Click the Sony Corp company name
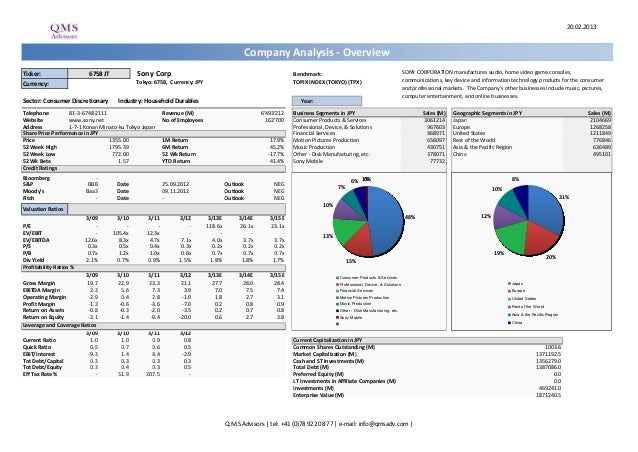638x452 pixels. tap(154, 73)
